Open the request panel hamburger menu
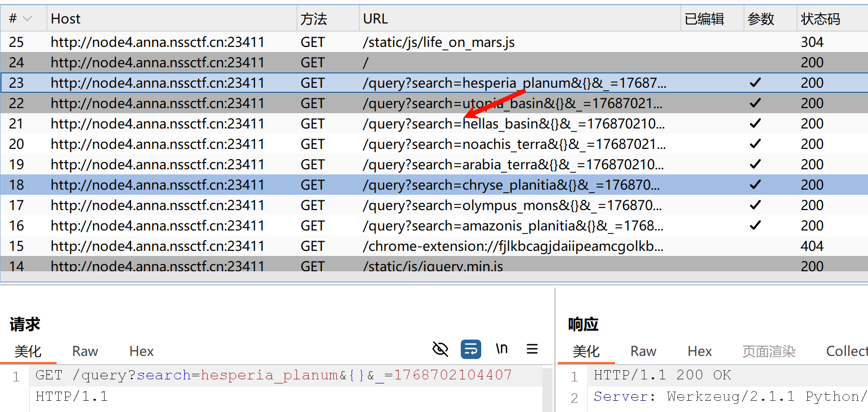The image size is (868, 412). 532,349
